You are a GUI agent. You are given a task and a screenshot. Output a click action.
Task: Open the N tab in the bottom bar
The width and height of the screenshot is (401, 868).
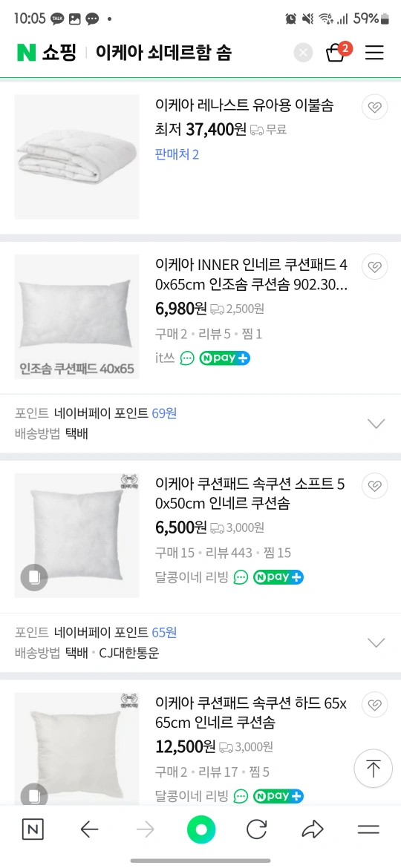click(33, 829)
